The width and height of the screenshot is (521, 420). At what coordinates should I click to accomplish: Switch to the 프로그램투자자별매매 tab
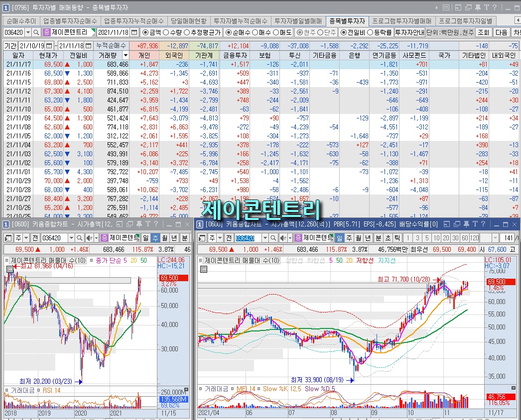coord(402,21)
